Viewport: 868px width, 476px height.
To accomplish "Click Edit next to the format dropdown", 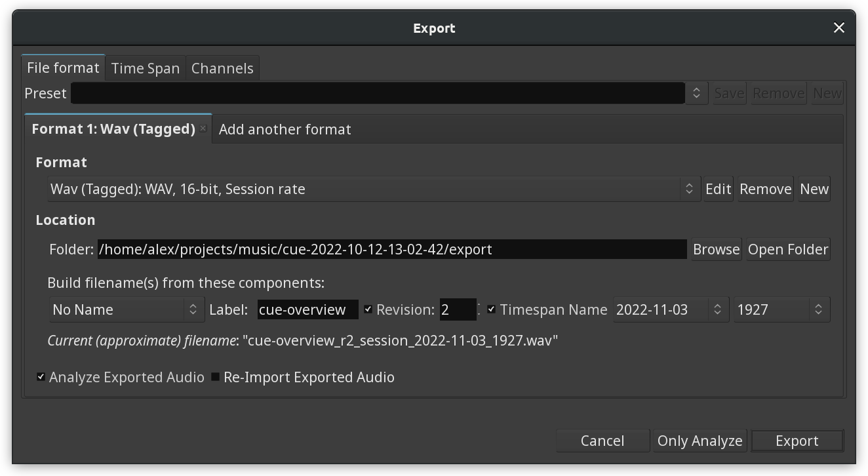I will 718,189.
